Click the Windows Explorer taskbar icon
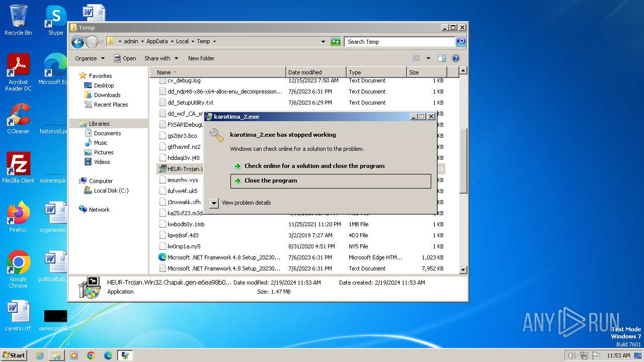 [x=57, y=355]
